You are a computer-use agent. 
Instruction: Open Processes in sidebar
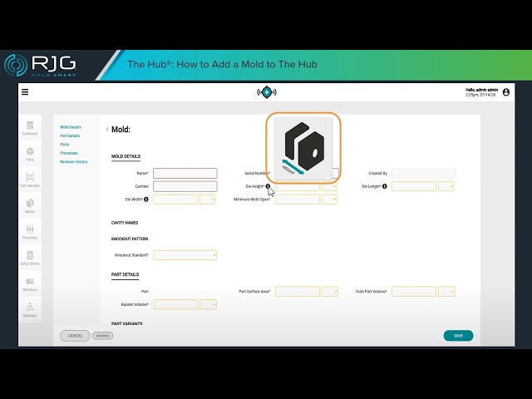point(30,232)
